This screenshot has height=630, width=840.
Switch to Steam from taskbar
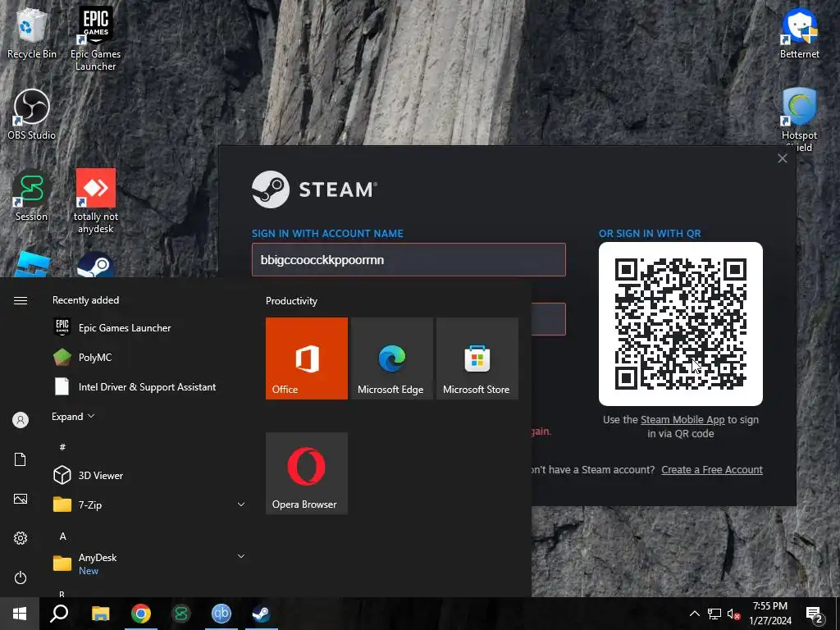262,614
